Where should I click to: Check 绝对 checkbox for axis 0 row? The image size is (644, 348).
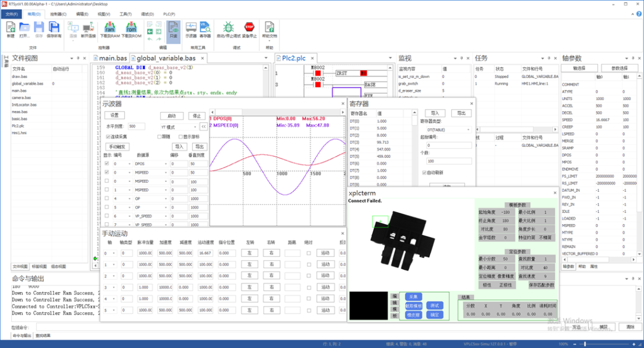[x=309, y=253]
